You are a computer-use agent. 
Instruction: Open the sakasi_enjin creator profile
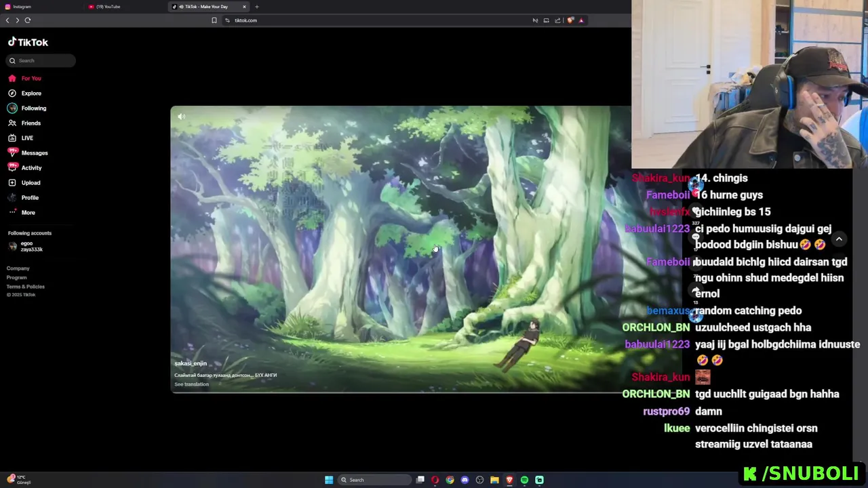click(x=191, y=364)
